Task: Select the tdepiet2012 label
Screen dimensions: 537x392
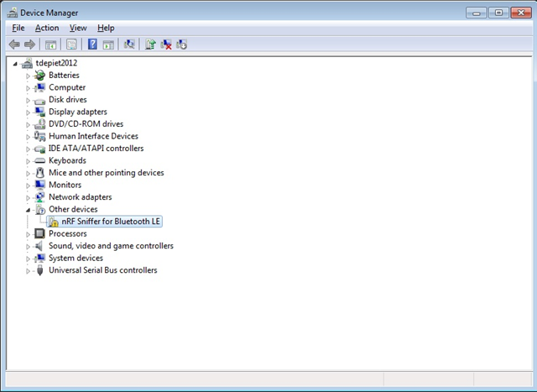Action: coord(56,63)
